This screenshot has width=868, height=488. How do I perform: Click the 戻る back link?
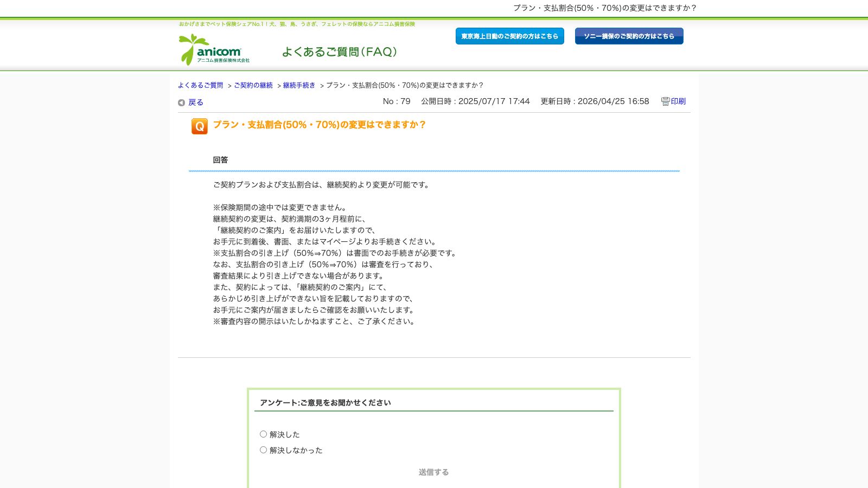196,102
